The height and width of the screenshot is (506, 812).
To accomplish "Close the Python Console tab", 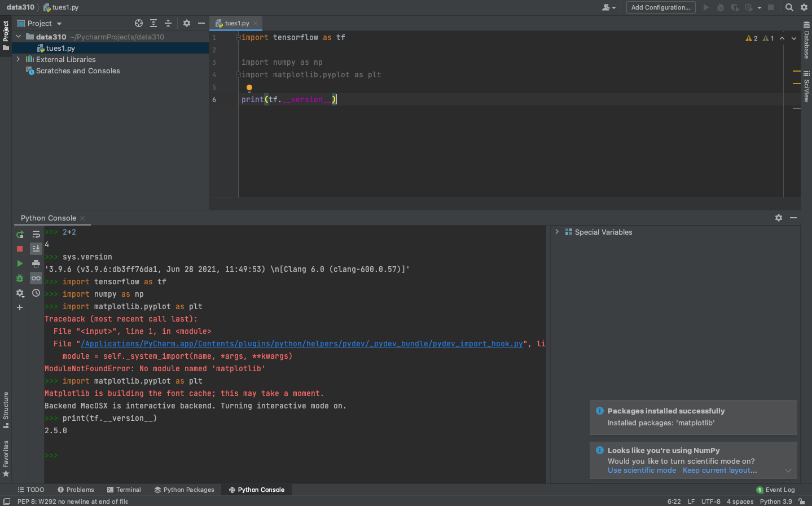I will coord(82,218).
